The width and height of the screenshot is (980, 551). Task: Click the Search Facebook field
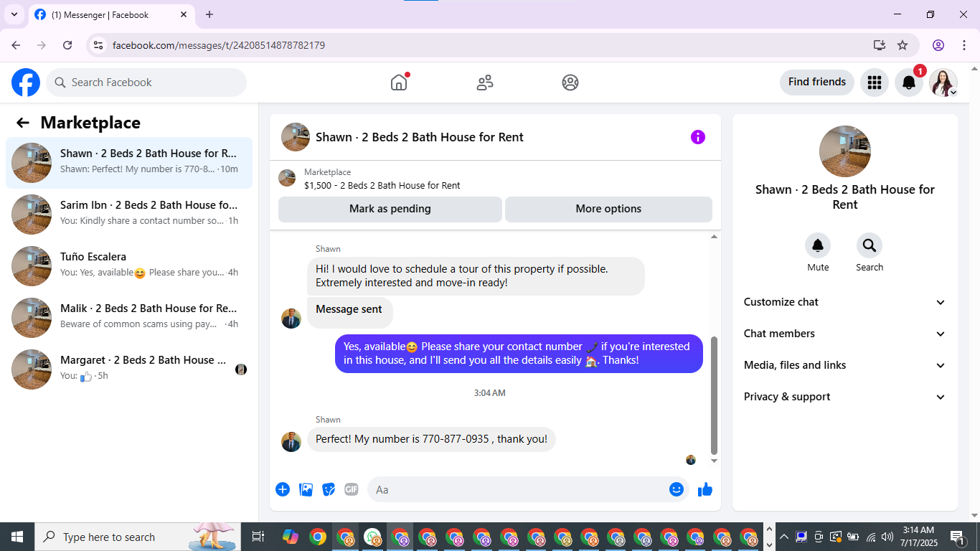pos(146,83)
